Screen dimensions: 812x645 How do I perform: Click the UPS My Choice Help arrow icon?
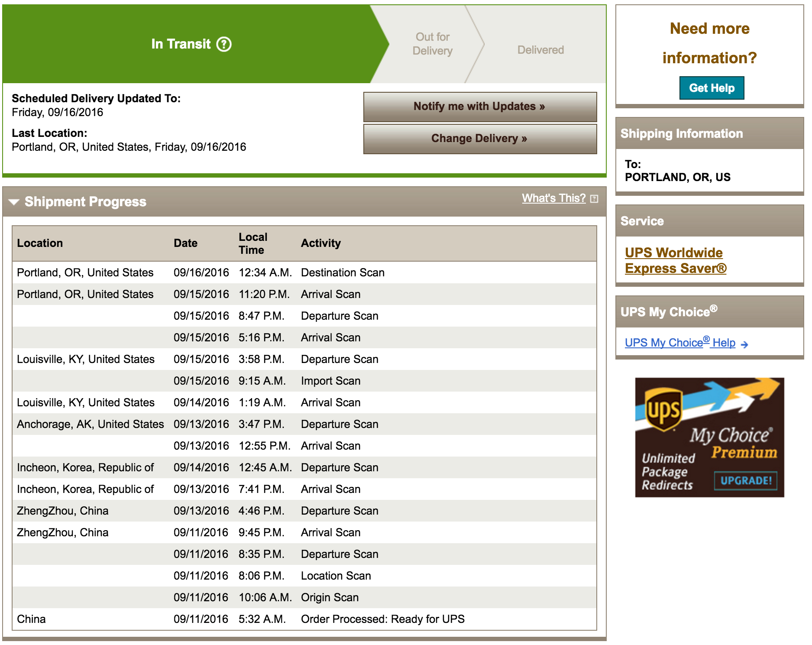744,345
